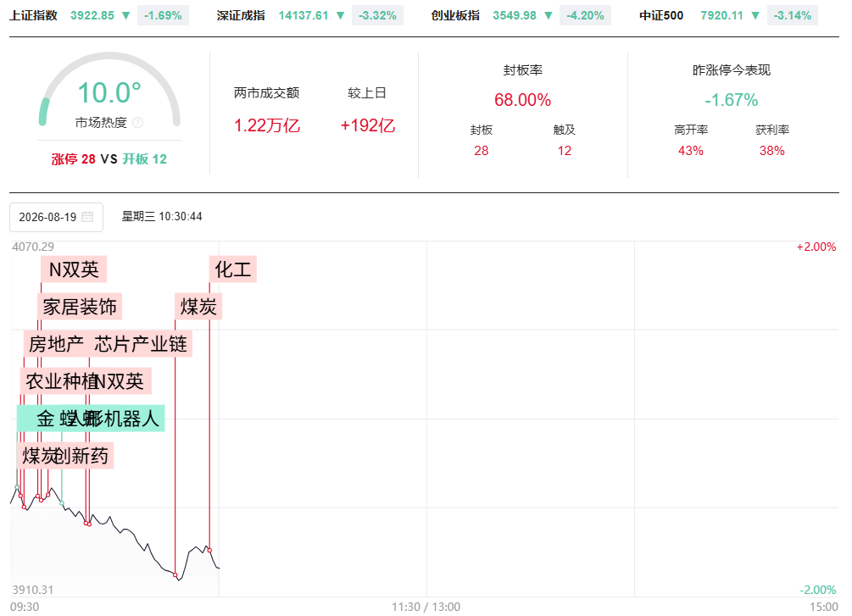Click the 房地产 sector tag
This screenshot has width=852, height=616.
click(56, 344)
